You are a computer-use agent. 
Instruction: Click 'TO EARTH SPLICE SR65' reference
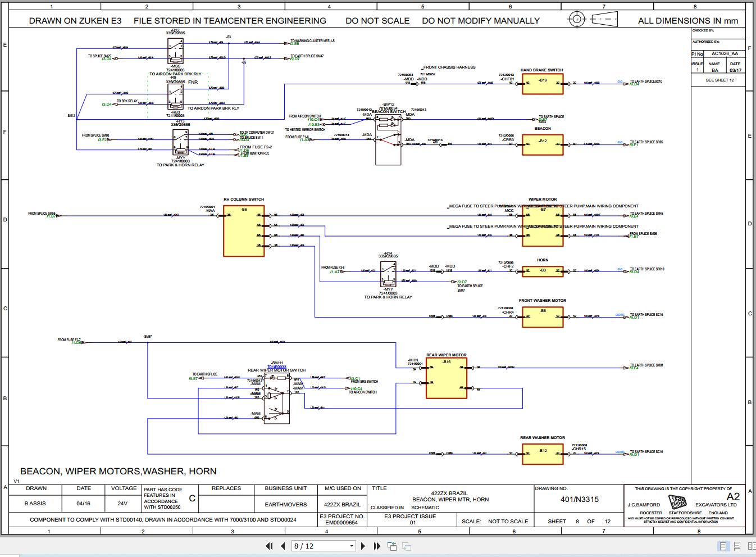(x=646, y=142)
